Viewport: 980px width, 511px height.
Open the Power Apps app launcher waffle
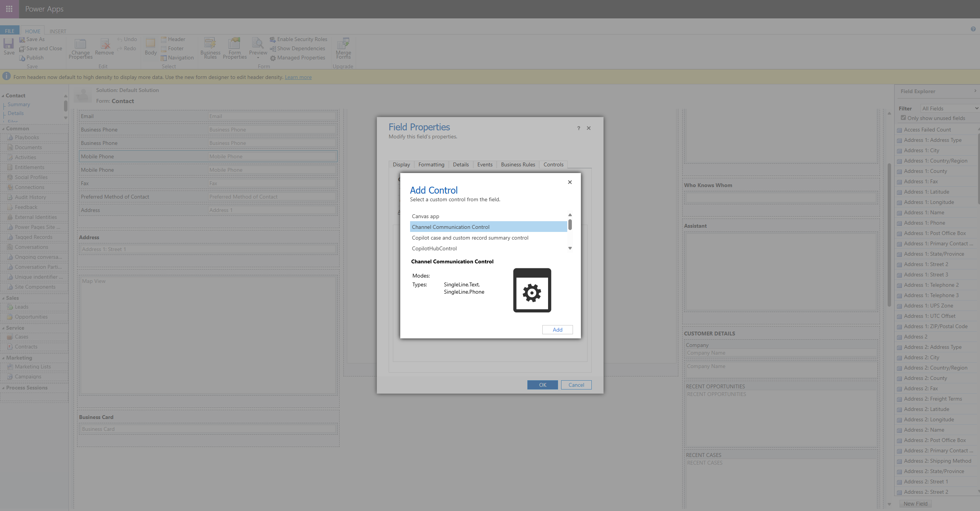click(x=9, y=9)
